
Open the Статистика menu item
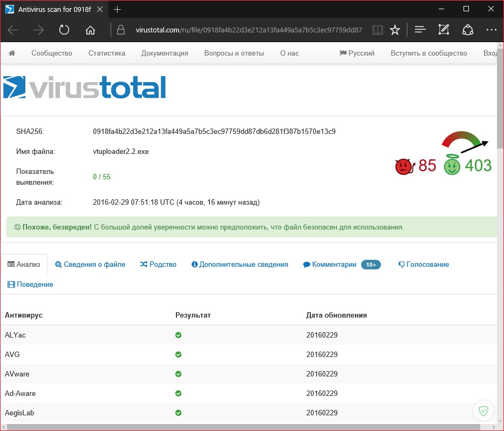(107, 53)
